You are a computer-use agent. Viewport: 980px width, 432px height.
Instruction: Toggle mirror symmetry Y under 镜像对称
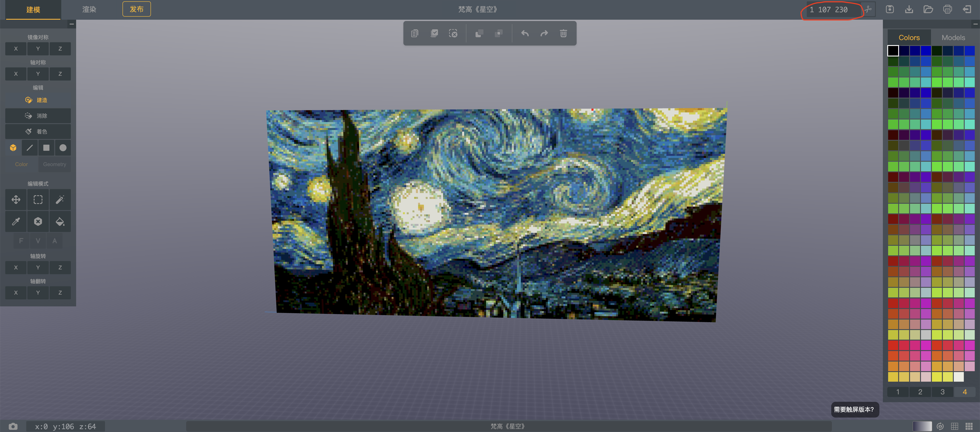(38, 49)
